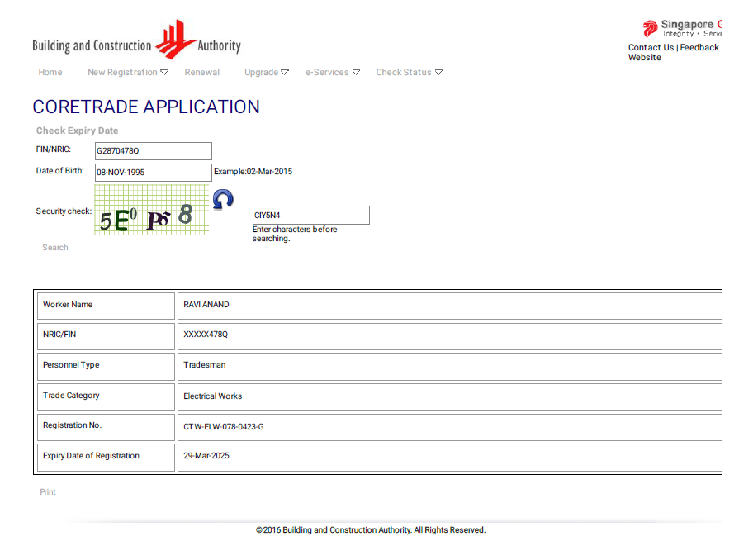
Task: Click the Print button below table
Action: pos(48,492)
